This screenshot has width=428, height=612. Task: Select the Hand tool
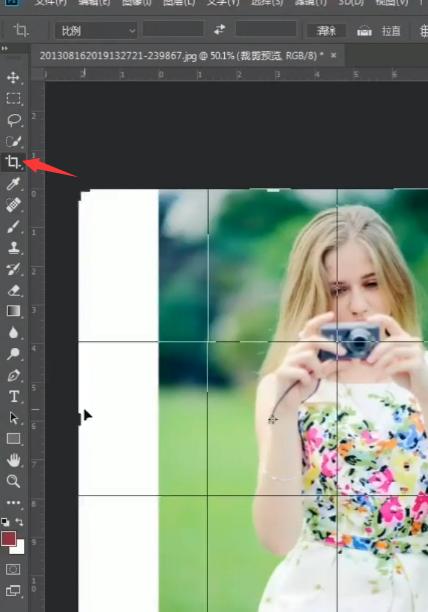click(13, 460)
